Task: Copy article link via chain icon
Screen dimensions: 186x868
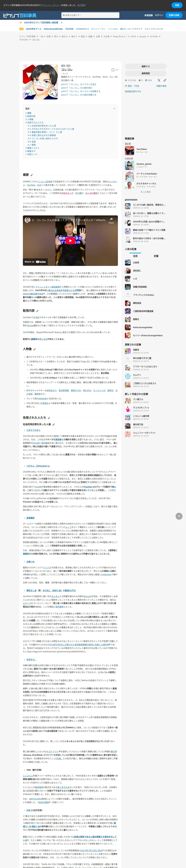Action: click(x=165, y=80)
